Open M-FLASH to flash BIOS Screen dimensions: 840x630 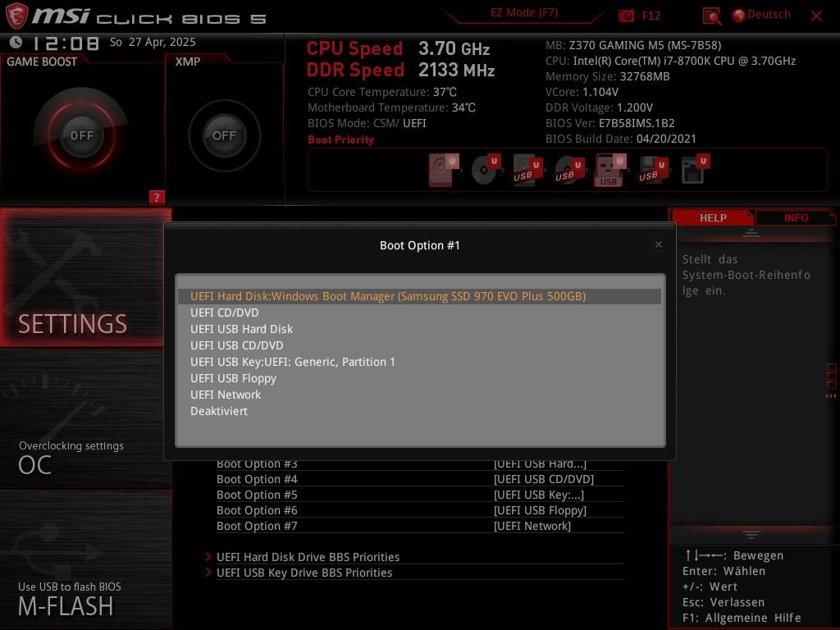click(85, 559)
